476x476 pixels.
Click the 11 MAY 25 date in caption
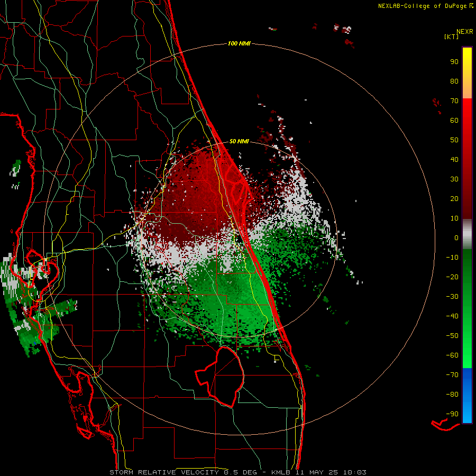pyautogui.click(x=316, y=472)
